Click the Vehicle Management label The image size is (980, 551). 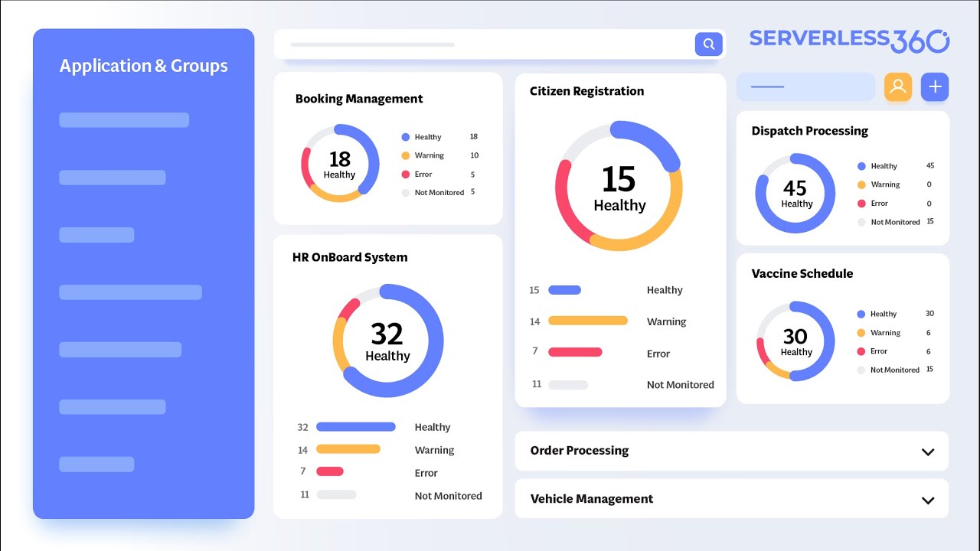(x=592, y=499)
